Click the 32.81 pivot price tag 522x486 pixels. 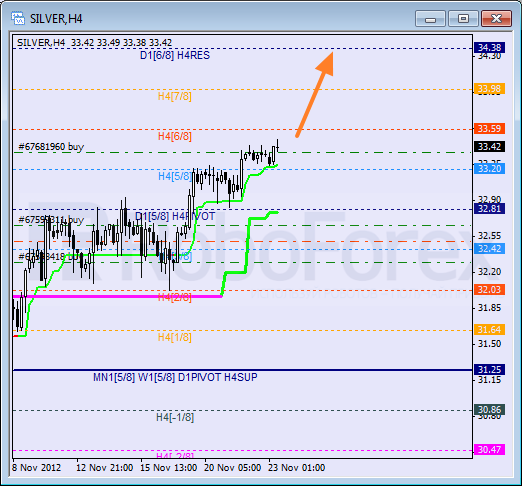[489, 209]
